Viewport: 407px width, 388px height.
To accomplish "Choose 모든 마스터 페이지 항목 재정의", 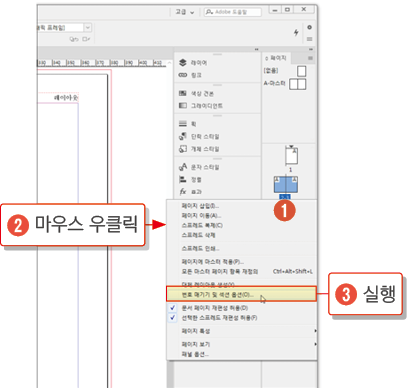I will [x=220, y=272].
